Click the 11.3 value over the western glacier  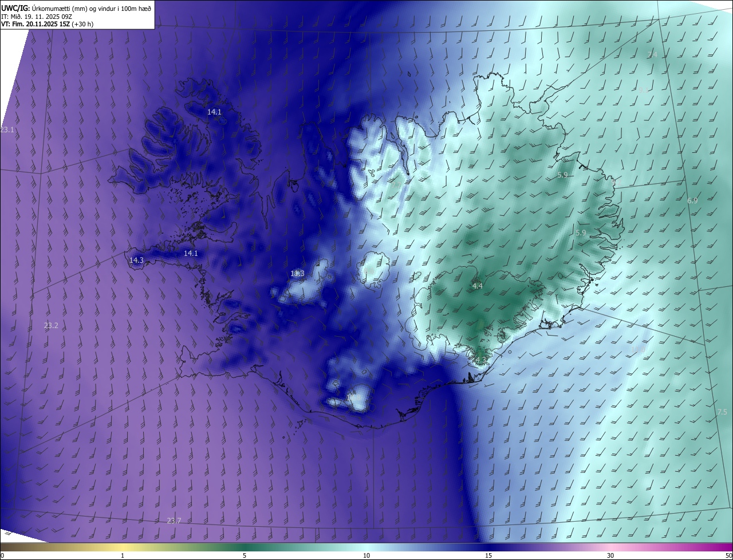(297, 274)
